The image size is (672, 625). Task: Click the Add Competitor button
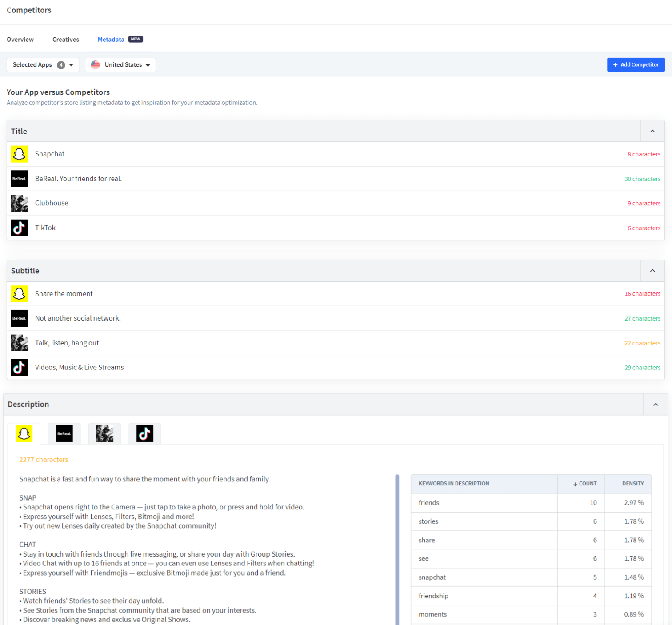(x=636, y=64)
